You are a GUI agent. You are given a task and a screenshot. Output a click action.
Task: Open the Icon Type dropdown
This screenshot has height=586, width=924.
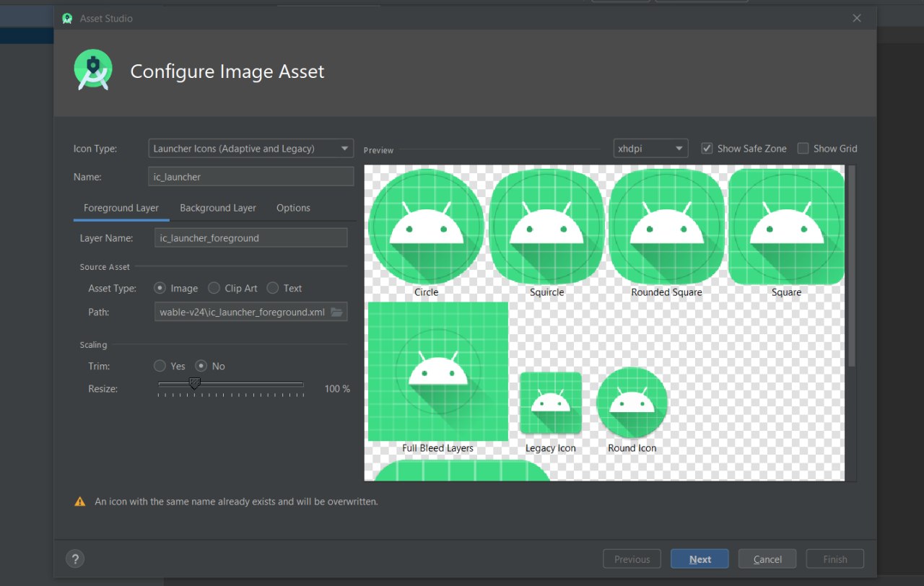(250, 148)
